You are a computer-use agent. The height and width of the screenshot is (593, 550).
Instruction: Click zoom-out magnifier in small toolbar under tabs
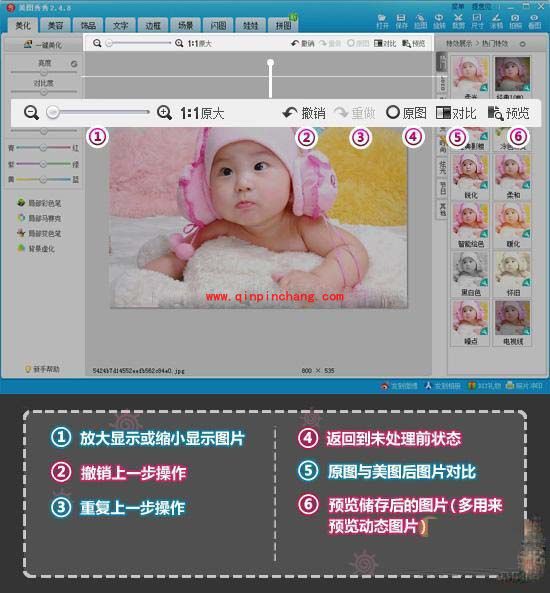click(97, 43)
